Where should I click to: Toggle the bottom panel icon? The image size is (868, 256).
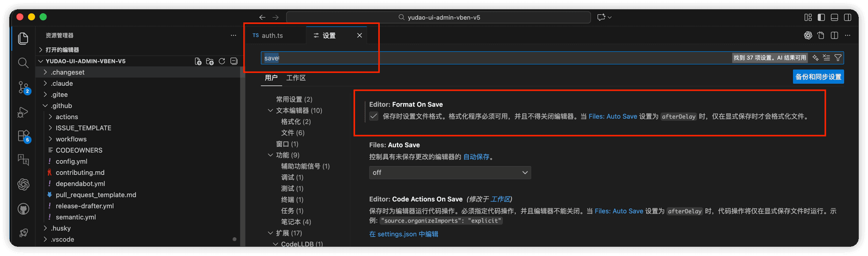(x=835, y=17)
